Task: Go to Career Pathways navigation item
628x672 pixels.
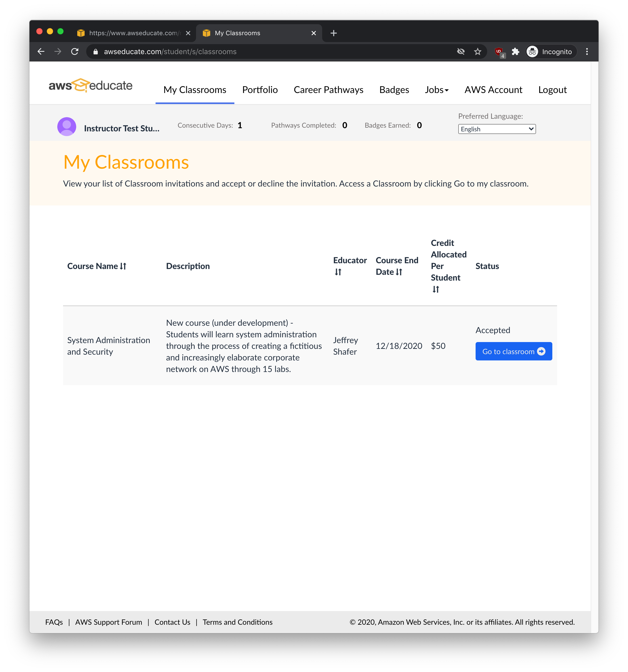Action: pos(328,90)
